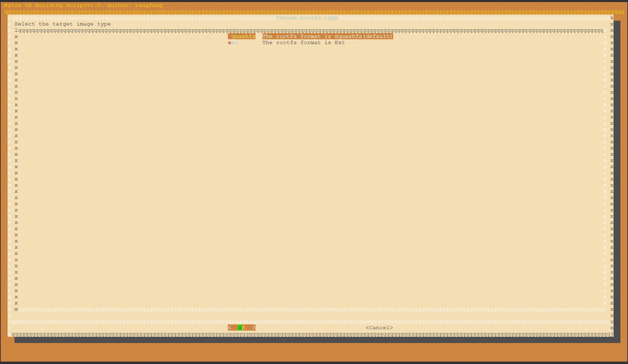The width and height of the screenshot is (628, 364).
Task: Choose the ext rootfs option
Action: point(233,43)
